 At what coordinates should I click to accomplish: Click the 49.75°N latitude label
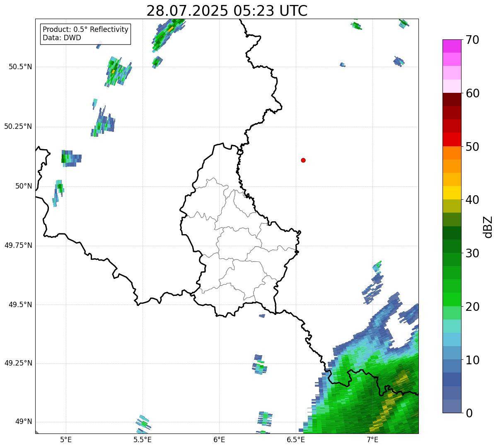pos(18,245)
